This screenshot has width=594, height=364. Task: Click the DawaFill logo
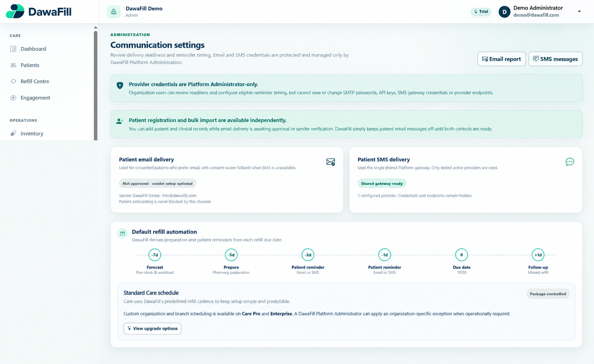point(39,11)
